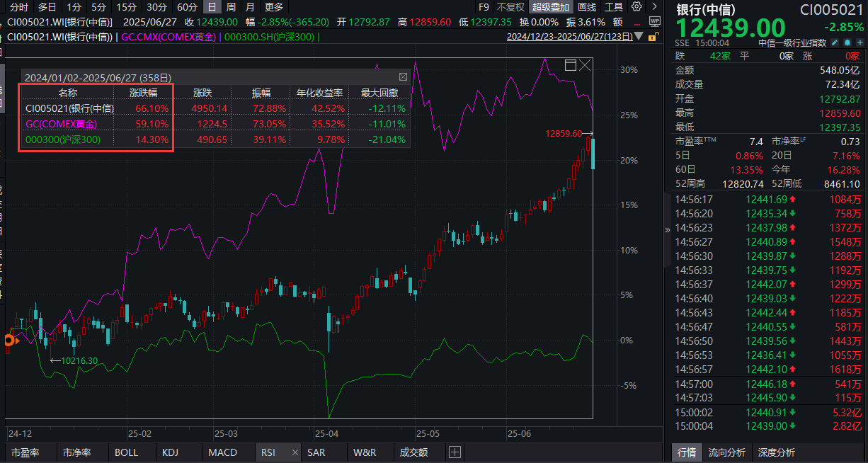This screenshot has height=463, width=868.
Task: Open the 画线 drawing tool
Action: [587, 7]
